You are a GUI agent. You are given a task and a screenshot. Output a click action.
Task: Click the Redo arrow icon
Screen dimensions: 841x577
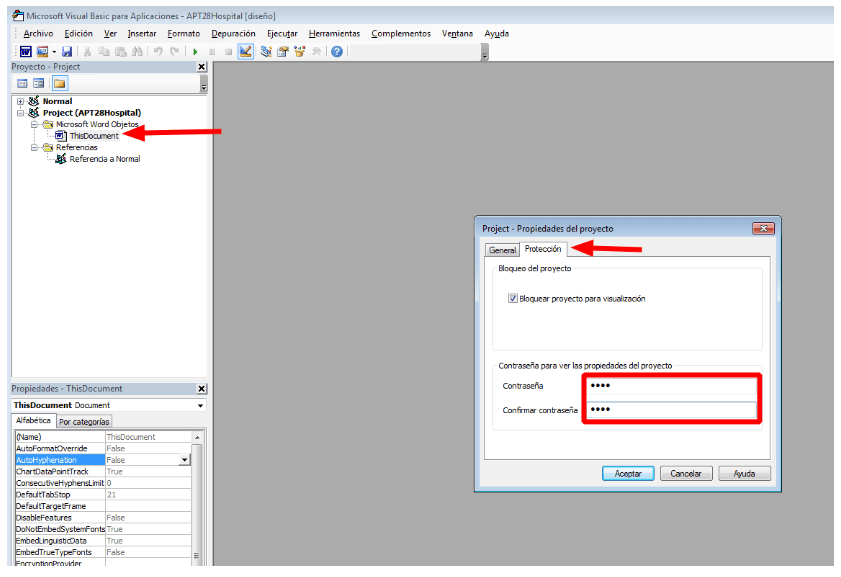point(174,51)
